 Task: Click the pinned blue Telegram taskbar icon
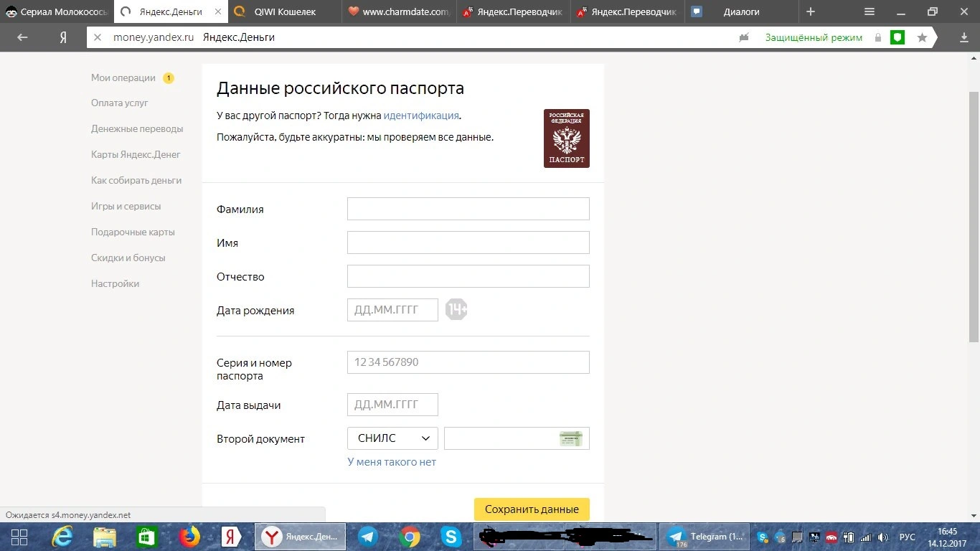click(368, 537)
